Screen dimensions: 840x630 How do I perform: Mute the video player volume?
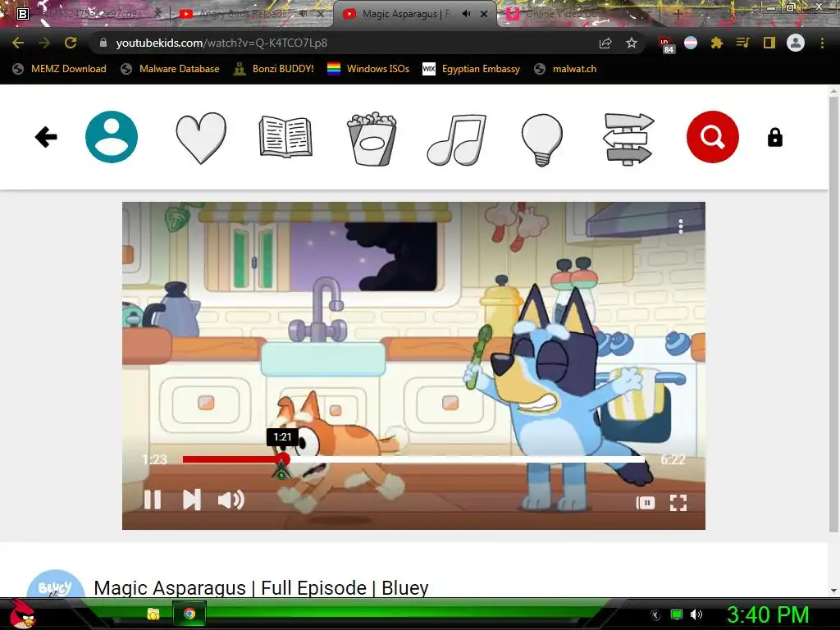(231, 500)
